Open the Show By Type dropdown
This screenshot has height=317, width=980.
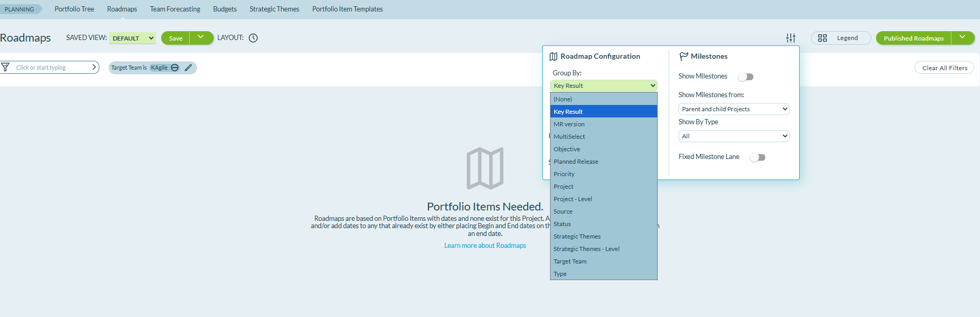734,136
